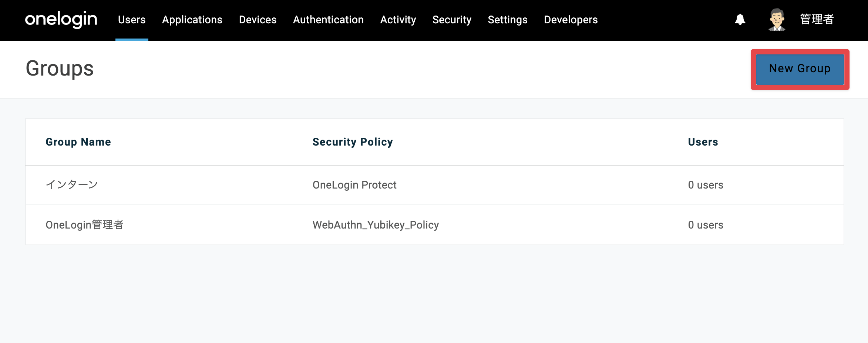The height and width of the screenshot is (343, 868).
Task: Click 0 users in OneLogin管理者 row
Action: pyautogui.click(x=706, y=225)
